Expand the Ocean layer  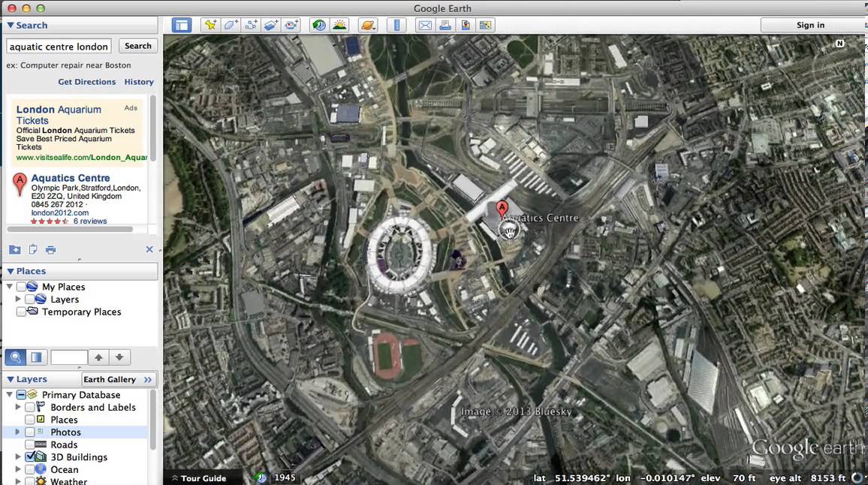pos(18,469)
